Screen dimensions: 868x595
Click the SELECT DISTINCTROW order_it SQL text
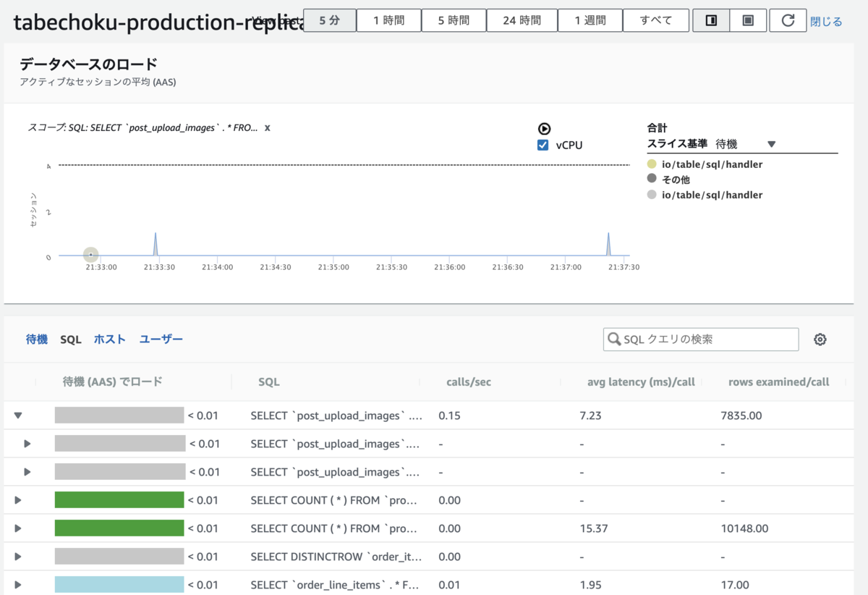(x=336, y=557)
